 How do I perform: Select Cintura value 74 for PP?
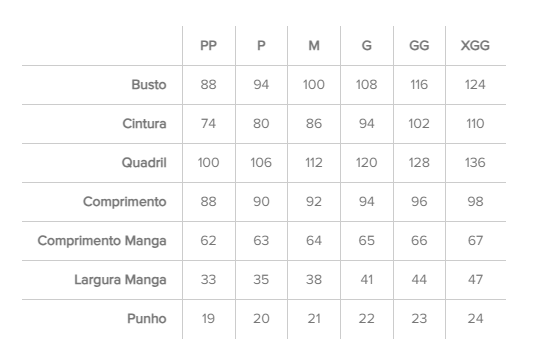tap(208, 123)
